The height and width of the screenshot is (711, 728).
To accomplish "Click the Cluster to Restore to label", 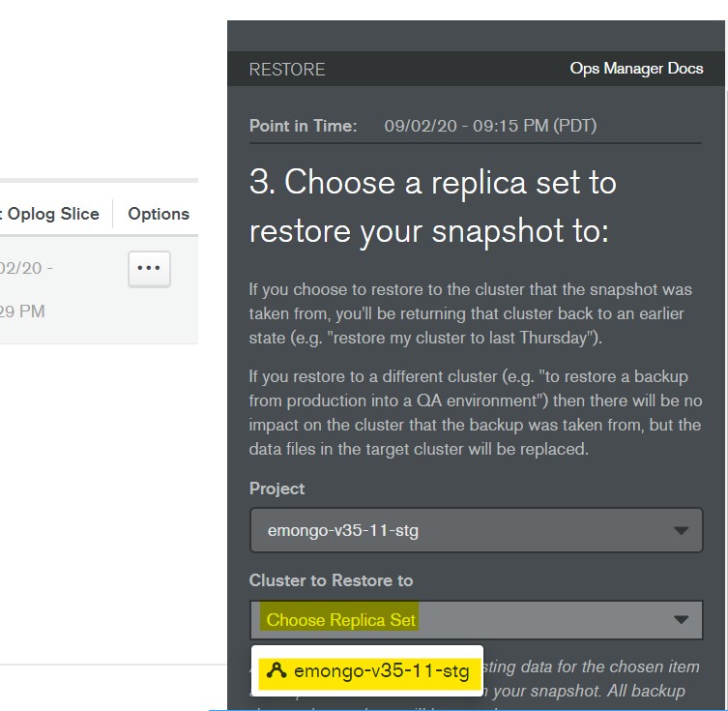I will 331,580.
